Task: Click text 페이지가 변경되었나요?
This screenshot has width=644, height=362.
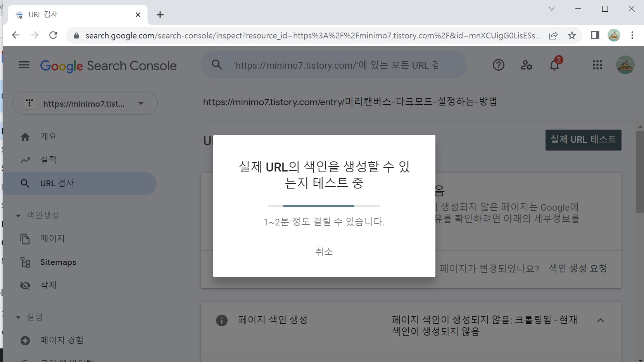Action: coord(489,268)
